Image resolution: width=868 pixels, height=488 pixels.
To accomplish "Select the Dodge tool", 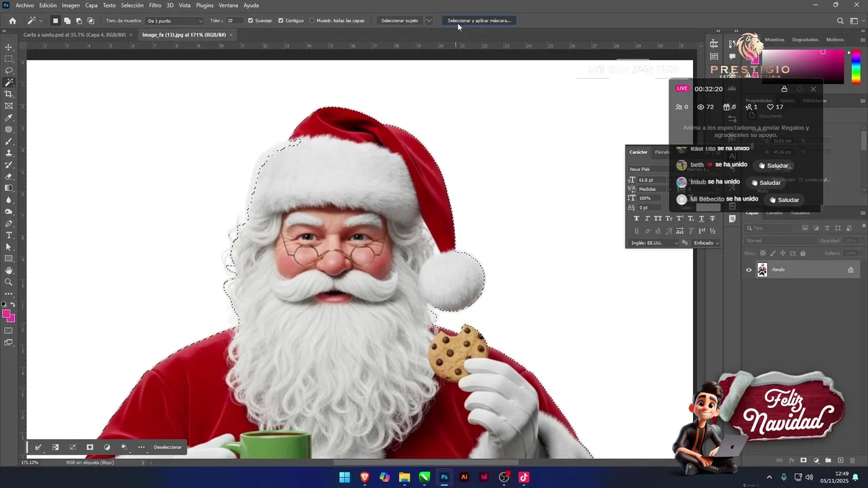I will (x=9, y=211).
